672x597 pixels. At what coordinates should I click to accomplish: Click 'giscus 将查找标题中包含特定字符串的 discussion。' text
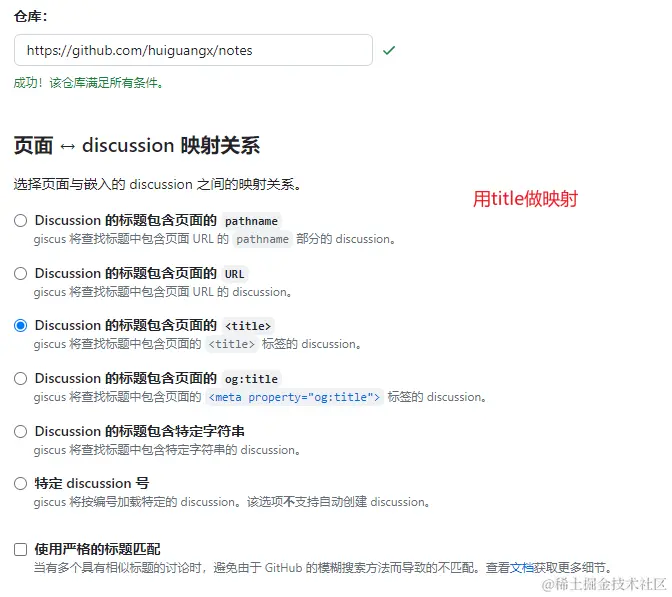tap(167, 450)
